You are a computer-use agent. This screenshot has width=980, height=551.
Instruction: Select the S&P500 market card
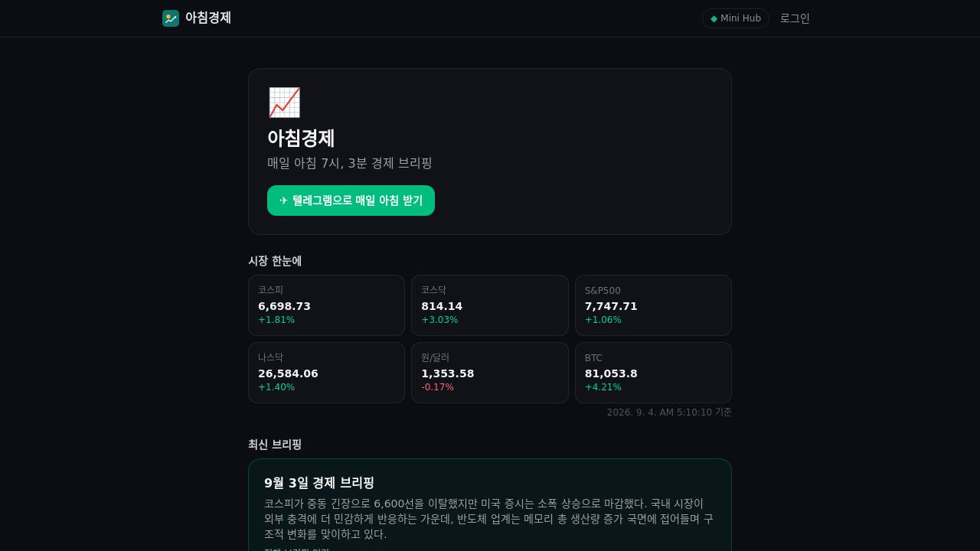click(x=653, y=305)
